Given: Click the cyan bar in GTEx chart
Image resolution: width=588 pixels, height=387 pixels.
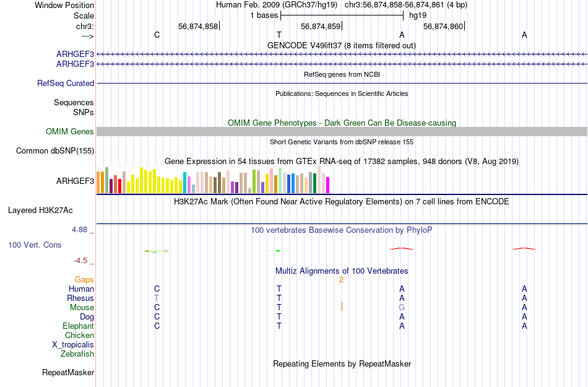Looking at the screenshot, I should tap(184, 183).
